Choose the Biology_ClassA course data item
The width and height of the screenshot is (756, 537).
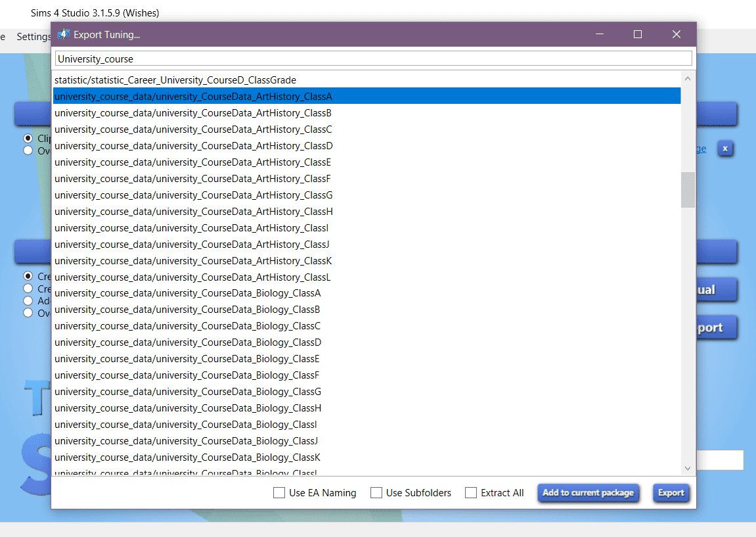[188, 293]
